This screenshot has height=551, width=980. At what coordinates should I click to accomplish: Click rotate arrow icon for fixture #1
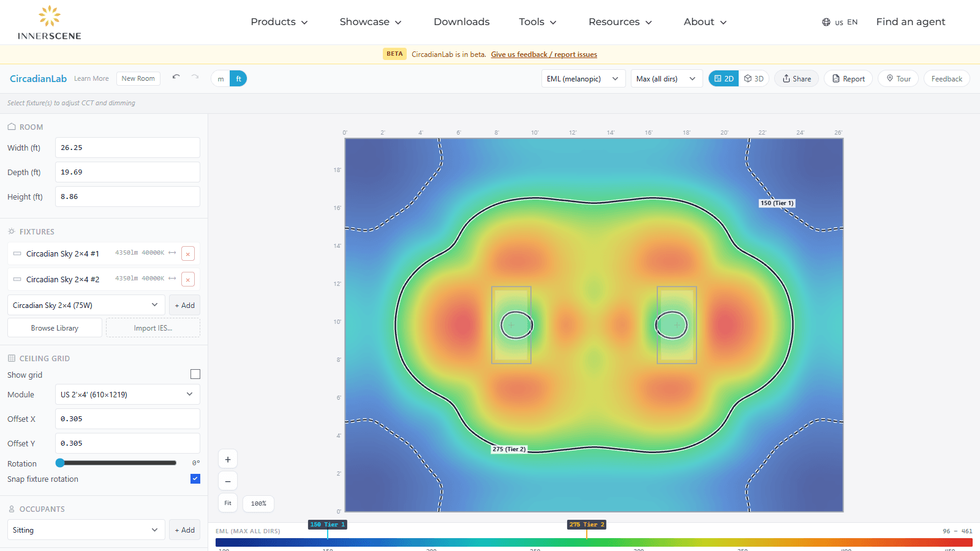(x=172, y=253)
